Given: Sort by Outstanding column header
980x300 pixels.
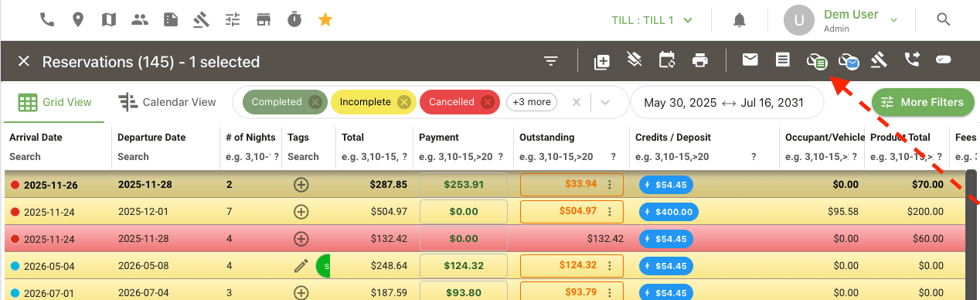Looking at the screenshot, I should click(x=547, y=138).
